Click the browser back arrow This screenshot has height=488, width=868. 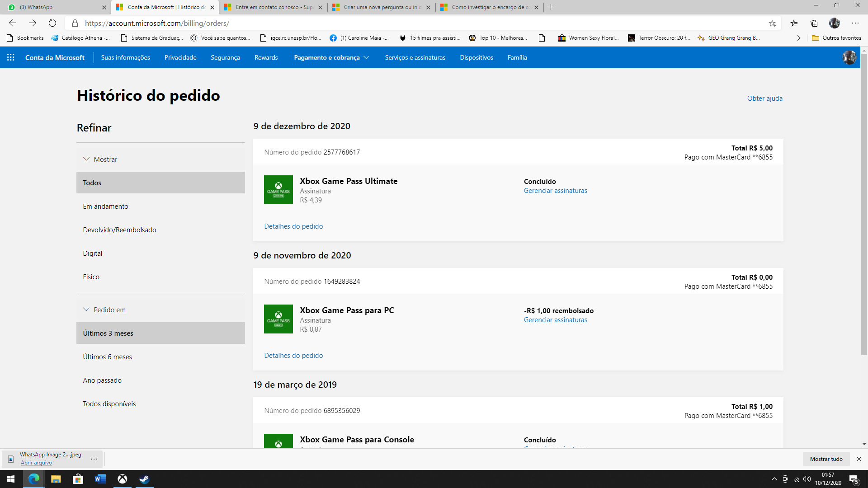pyautogui.click(x=13, y=23)
